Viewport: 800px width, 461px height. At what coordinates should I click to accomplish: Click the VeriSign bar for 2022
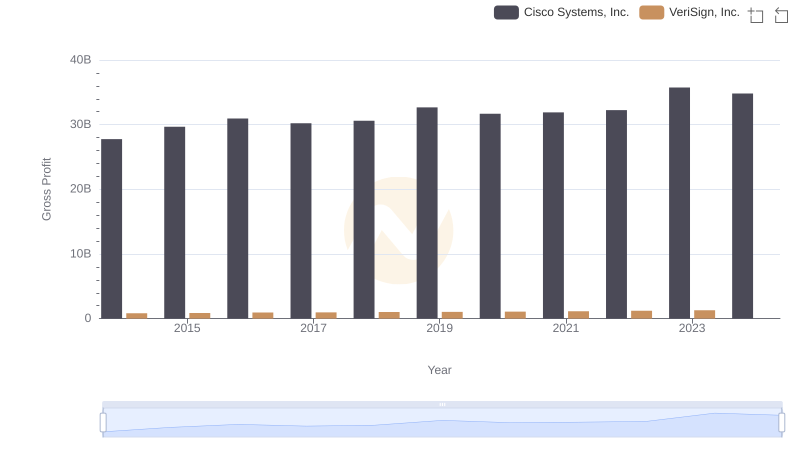click(641, 315)
